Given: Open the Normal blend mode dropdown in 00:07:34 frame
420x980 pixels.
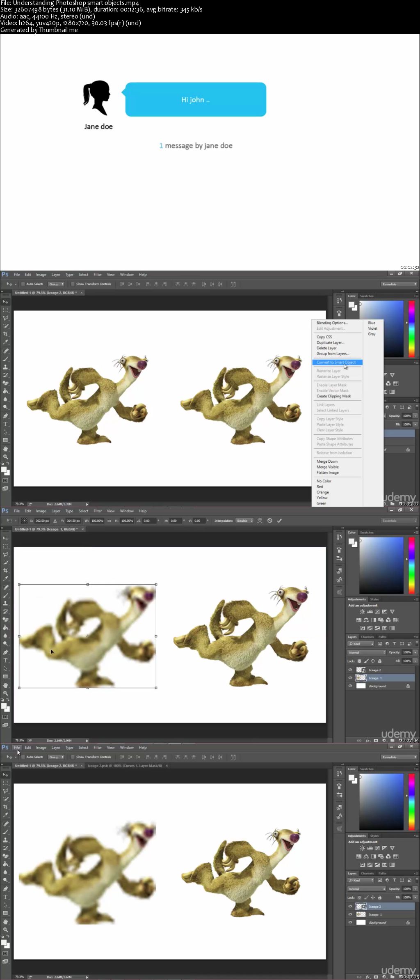Looking at the screenshot, I should coord(367,652).
